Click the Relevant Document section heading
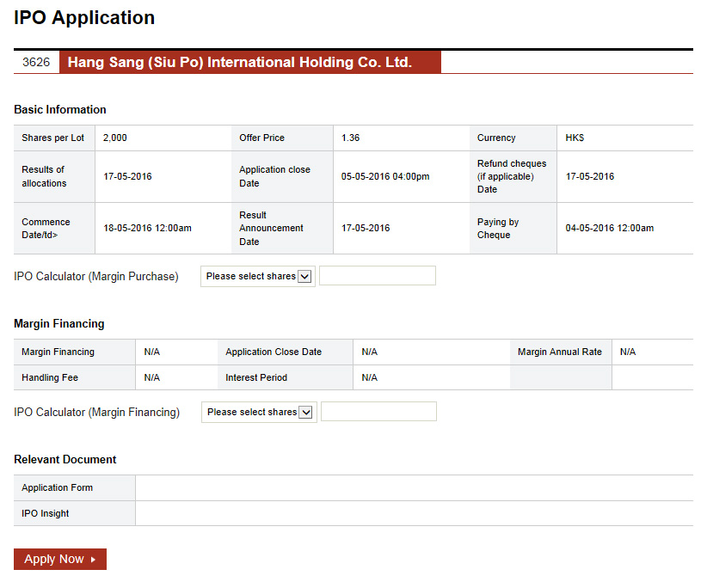 (65, 459)
